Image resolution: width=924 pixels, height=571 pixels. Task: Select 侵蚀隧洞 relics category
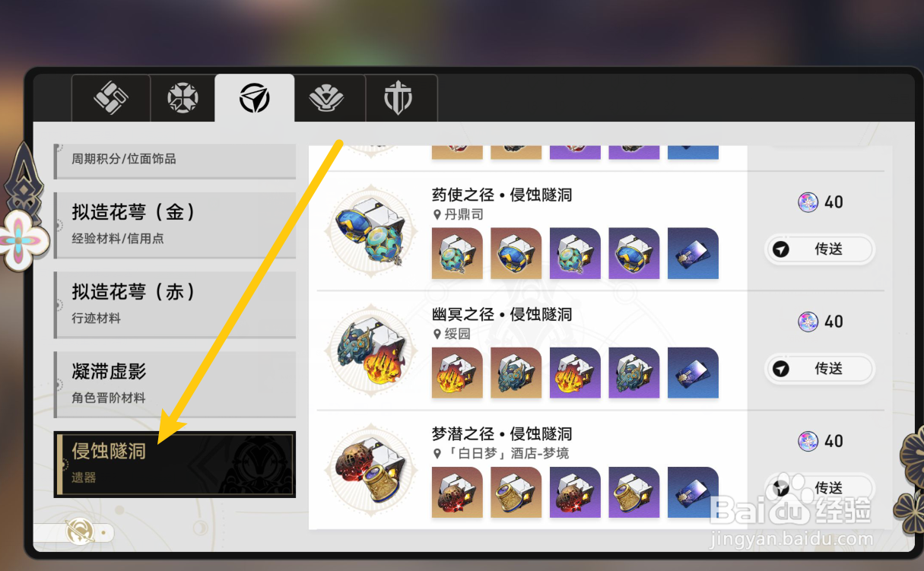(x=175, y=464)
